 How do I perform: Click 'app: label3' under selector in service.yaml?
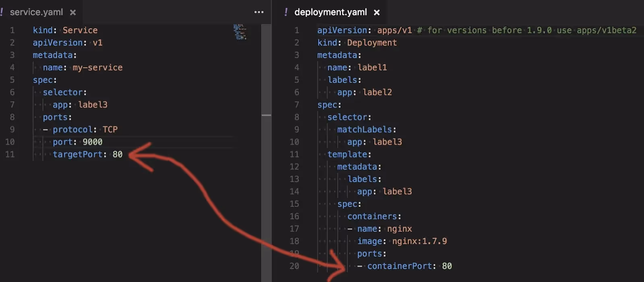coord(80,105)
